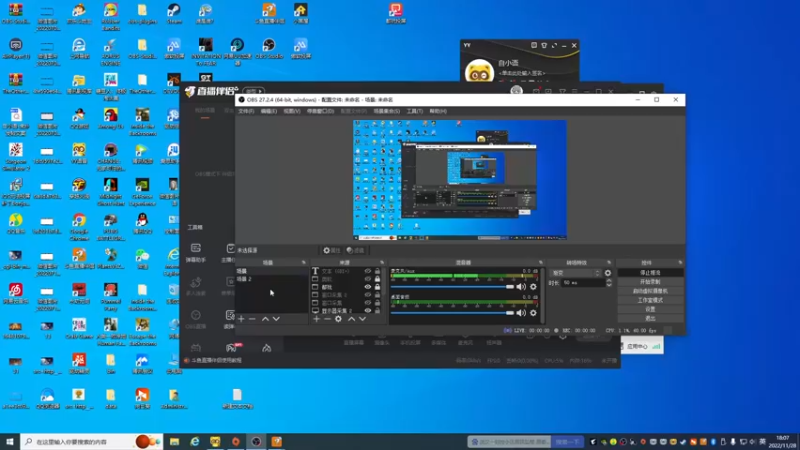Pop out the Scenes dock panel icon
Image resolution: width=800 pixels, height=450 pixels.
[304, 263]
